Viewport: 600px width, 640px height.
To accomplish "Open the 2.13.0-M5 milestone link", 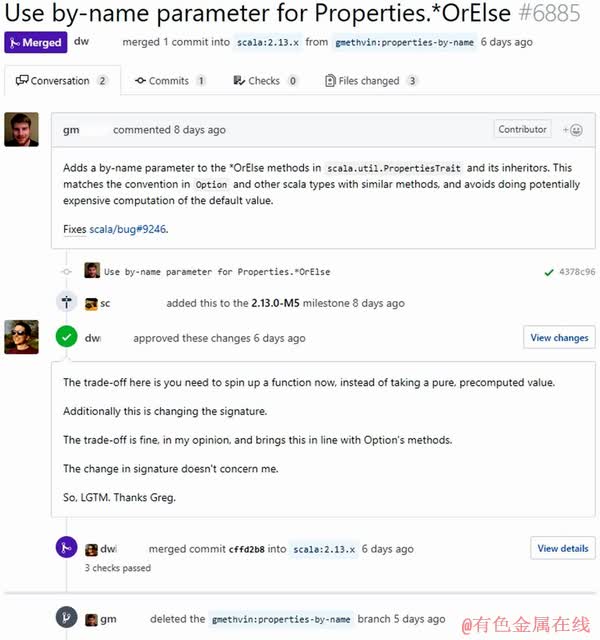I will click(x=276, y=303).
